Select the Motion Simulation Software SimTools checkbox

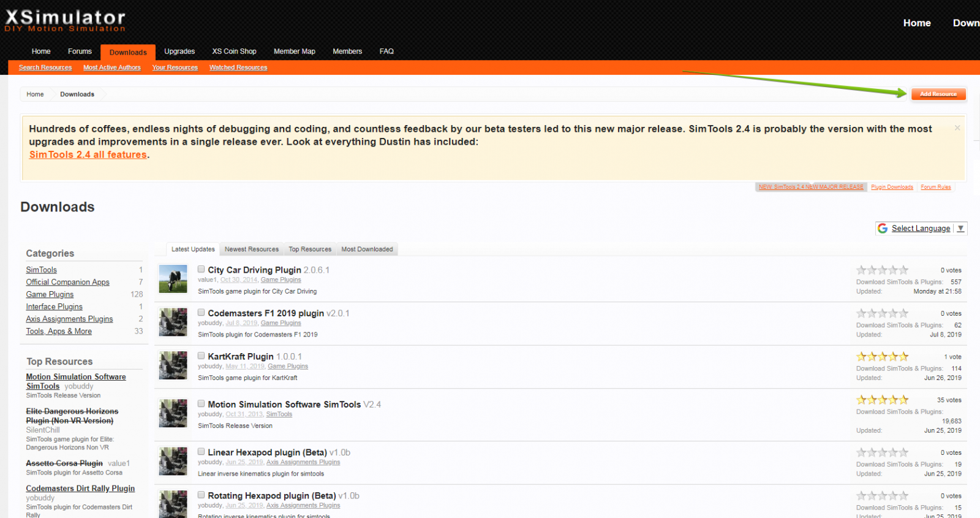click(201, 403)
